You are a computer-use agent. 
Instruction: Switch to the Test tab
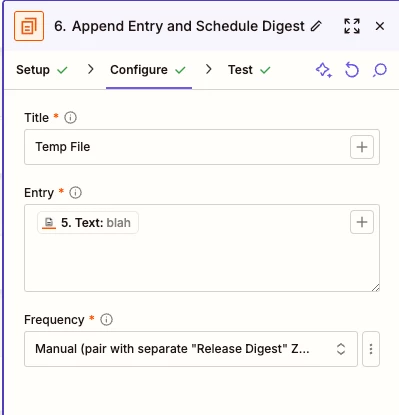pos(249,70)
